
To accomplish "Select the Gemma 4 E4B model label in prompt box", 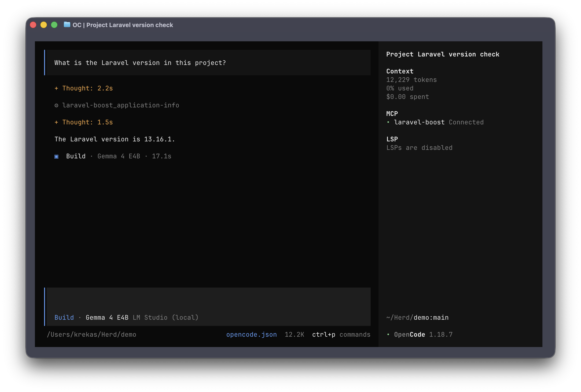I will pos(107,317).
